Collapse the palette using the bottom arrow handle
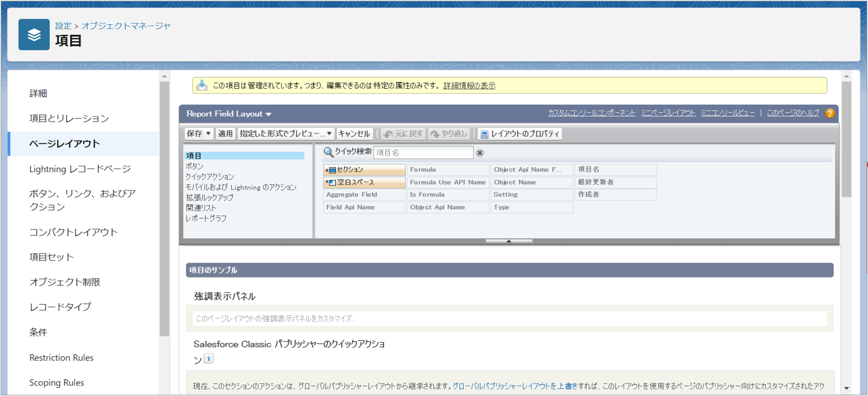Screen dimensions: 868x396 click(508, 241)
